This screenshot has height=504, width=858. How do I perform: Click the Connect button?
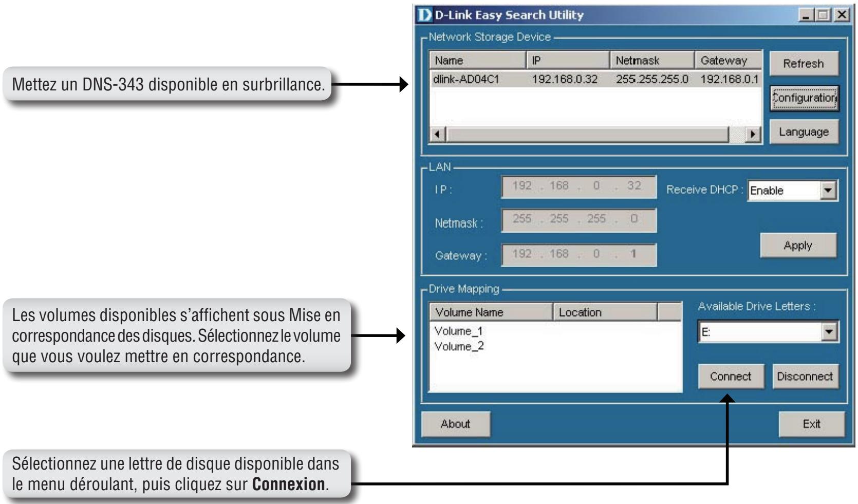point(731,377)
